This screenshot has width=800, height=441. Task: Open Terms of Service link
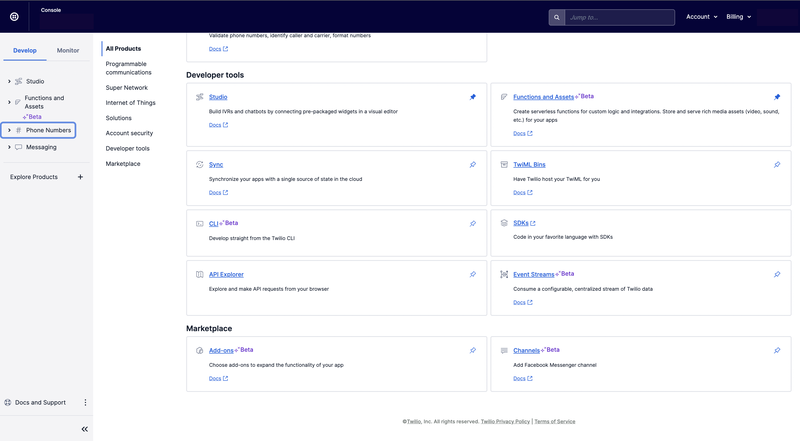pos(555,422)
